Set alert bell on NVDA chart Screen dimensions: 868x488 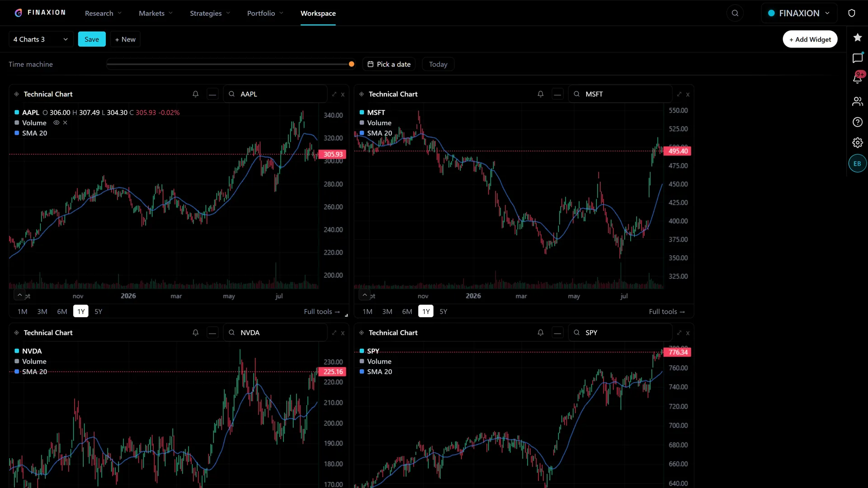pos(195,333)
